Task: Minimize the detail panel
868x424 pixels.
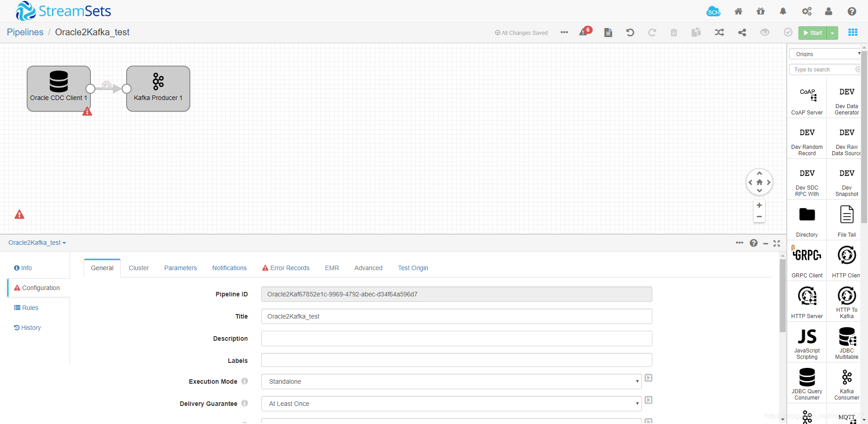Action: pos(765,243)
